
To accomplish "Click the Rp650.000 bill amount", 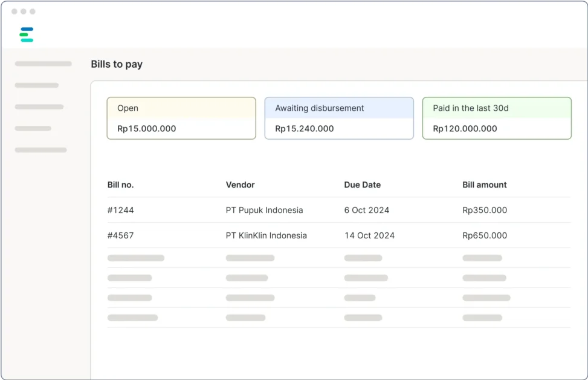I will (485, 235).
